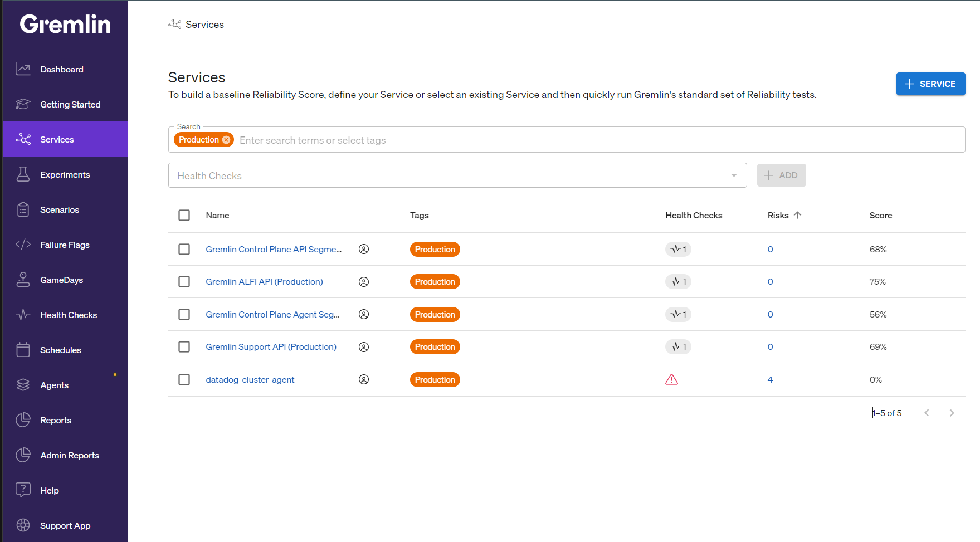Click the Experiments flask icon

[23, 174]
